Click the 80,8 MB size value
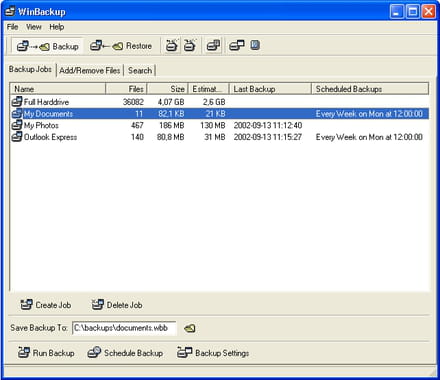Viewport: 440px width, 380px height. click(x=171, y=137)
